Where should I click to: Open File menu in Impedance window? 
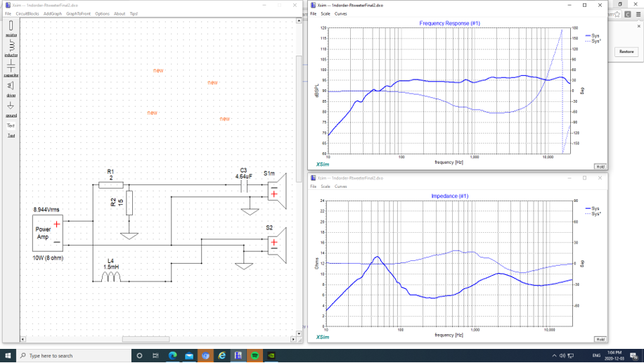pyautogui.click(x=314, y=186)
